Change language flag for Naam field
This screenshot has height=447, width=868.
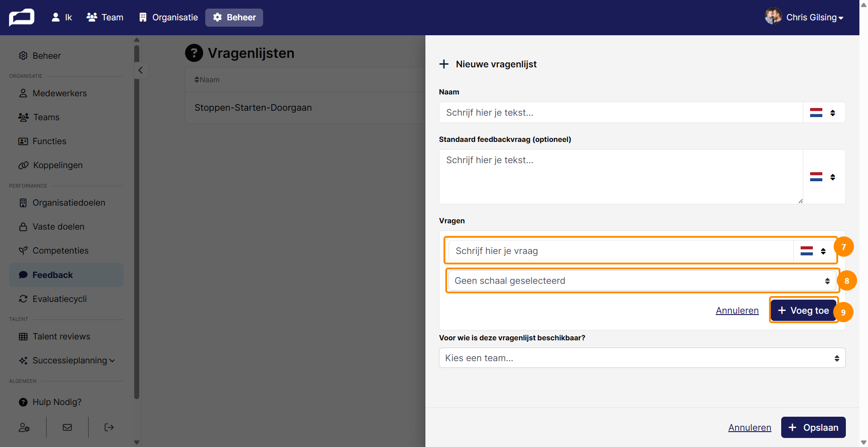[x=823, y=113]
